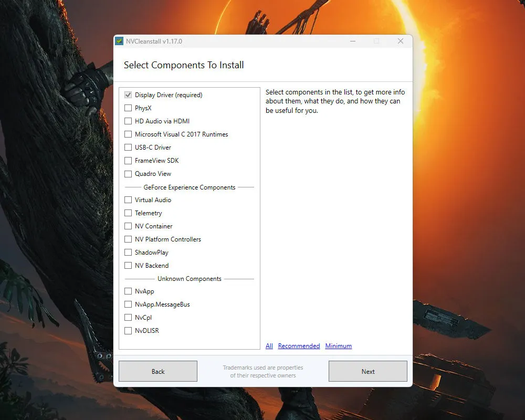
Task: Toggle the Telemetry checkbox
Action: [x=128, y=213]
